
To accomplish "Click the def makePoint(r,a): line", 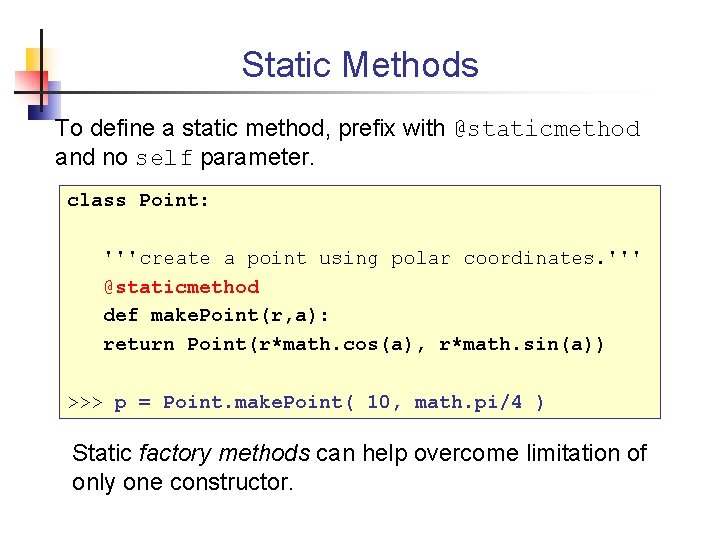I will pos(216,315).
